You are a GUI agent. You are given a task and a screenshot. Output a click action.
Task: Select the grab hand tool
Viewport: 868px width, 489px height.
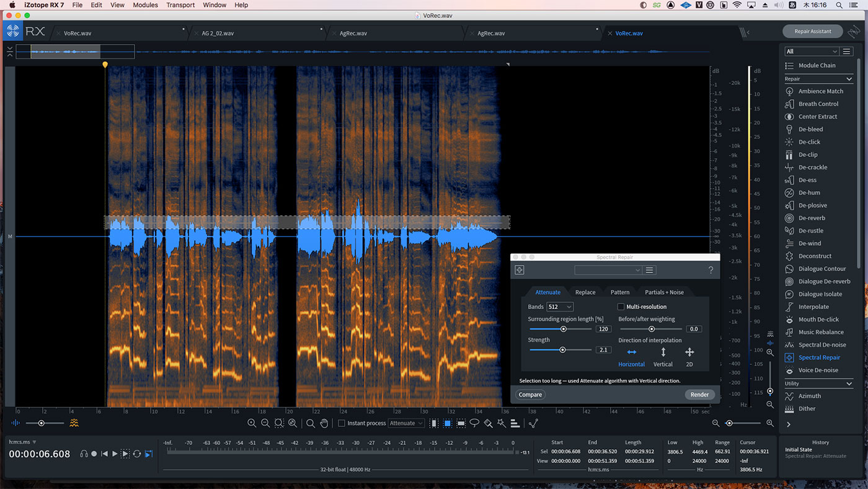click(324, 423)
